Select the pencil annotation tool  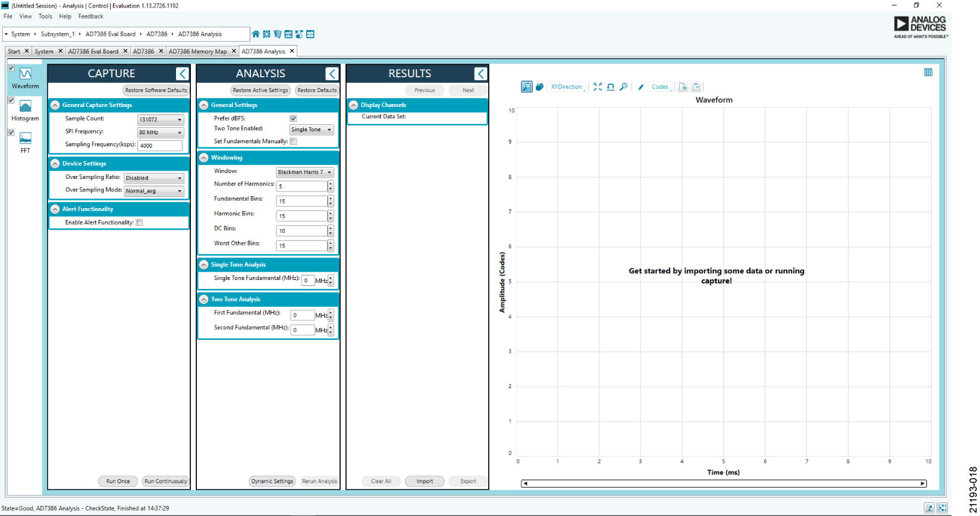pyautogui.click(x=640, y=87)
